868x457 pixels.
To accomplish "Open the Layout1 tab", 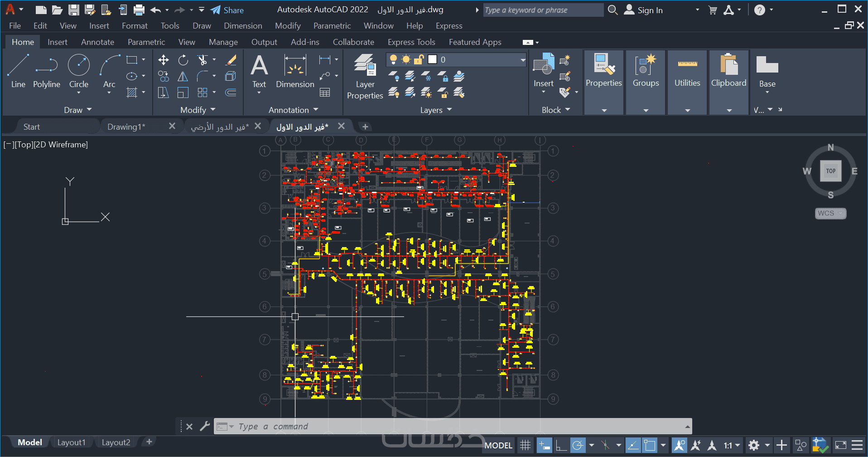I will [71, 442].
